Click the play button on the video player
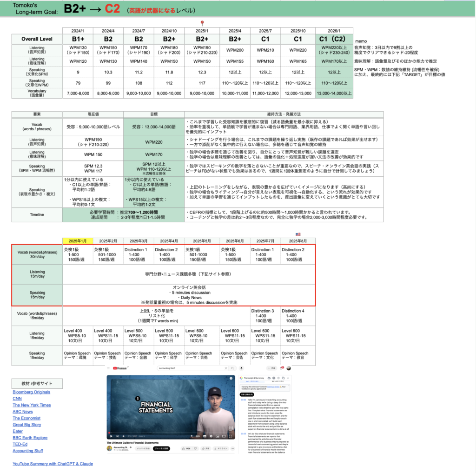476x473 pixels. pos(111,436)
